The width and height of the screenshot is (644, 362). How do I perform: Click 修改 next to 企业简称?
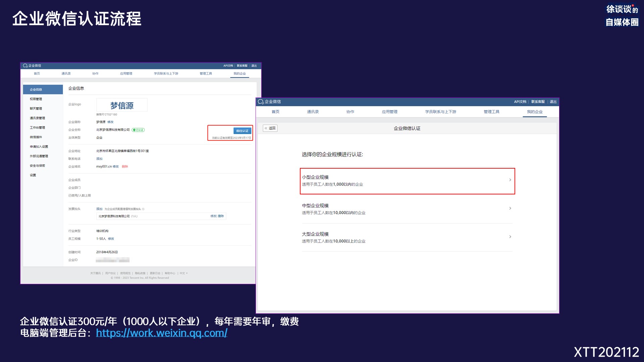110,122
